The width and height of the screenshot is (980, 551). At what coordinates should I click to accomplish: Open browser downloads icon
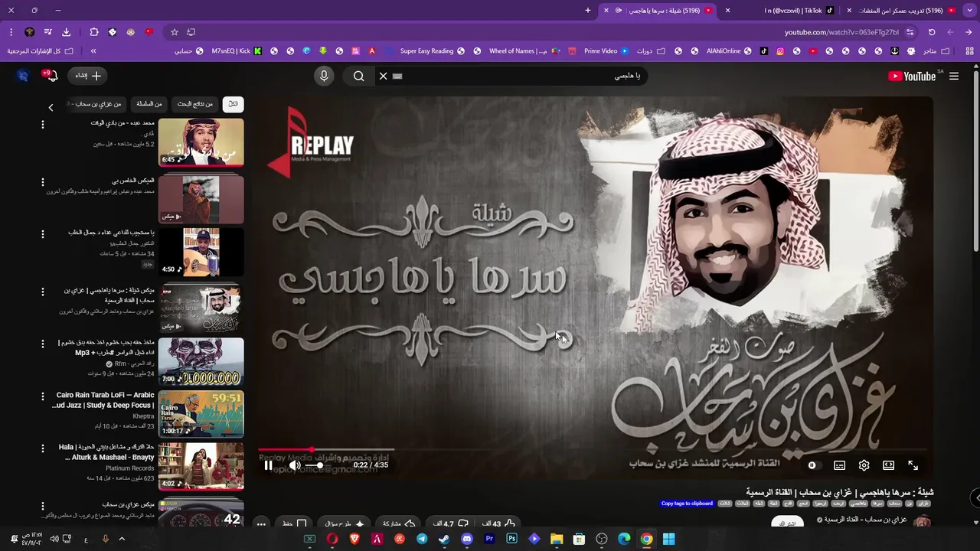point(66,32)
